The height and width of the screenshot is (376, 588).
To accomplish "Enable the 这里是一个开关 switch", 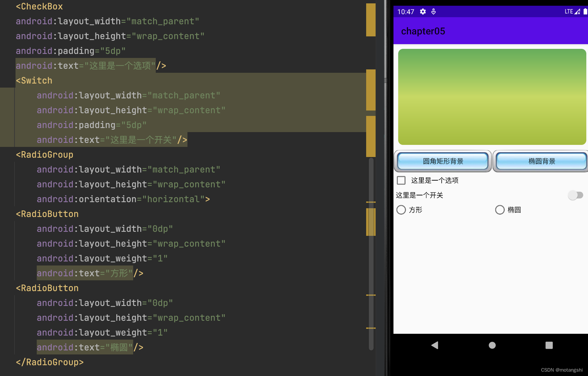I will [x=576, y=195].
